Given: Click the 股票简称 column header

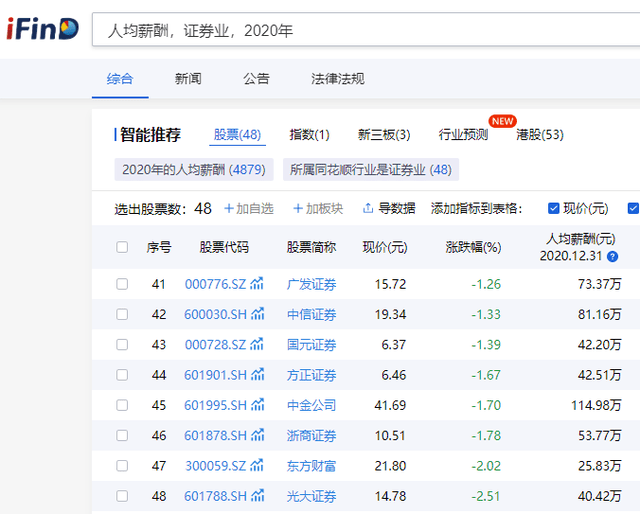Looking at the screenshot, I should 311,247.
